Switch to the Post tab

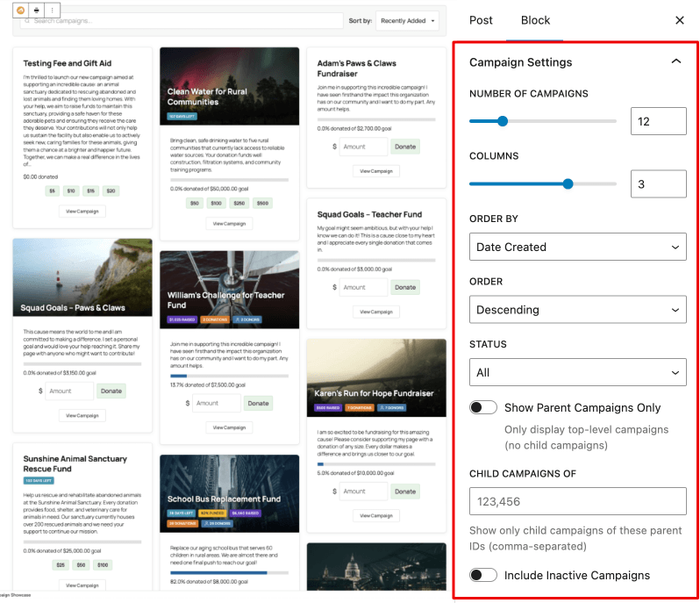pyautogui.click(x=481, y=20)
